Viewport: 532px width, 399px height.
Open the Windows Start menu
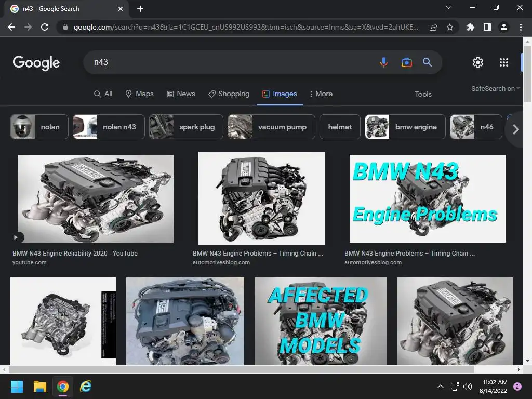tap(17, 387)
